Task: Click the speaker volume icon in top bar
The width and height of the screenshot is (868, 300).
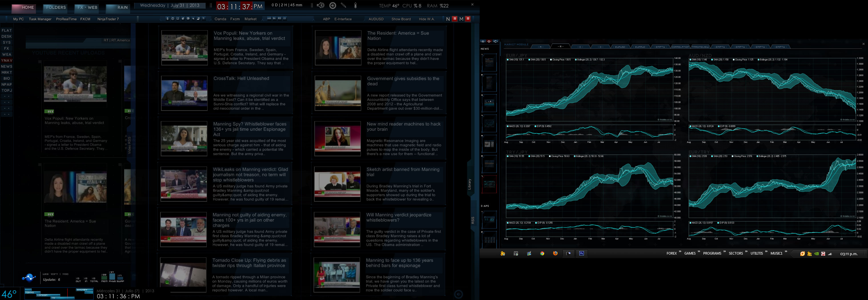Action: [320, 5]
